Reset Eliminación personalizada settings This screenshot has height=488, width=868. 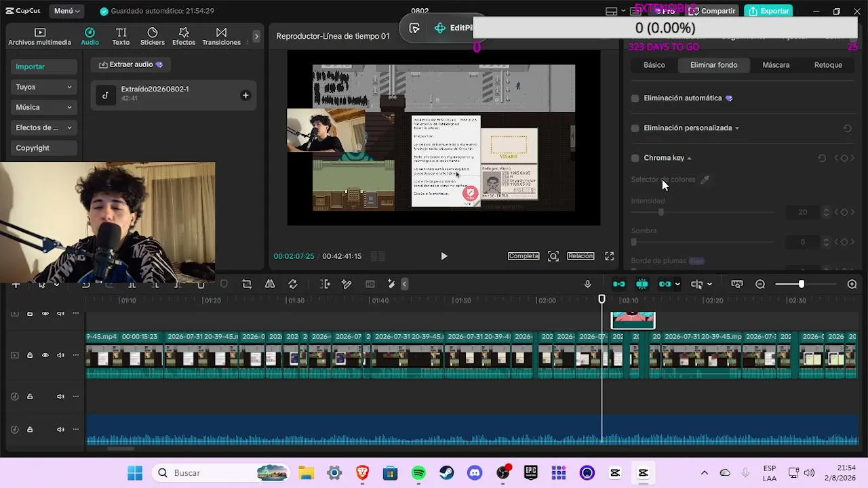(x=847, y=128)
